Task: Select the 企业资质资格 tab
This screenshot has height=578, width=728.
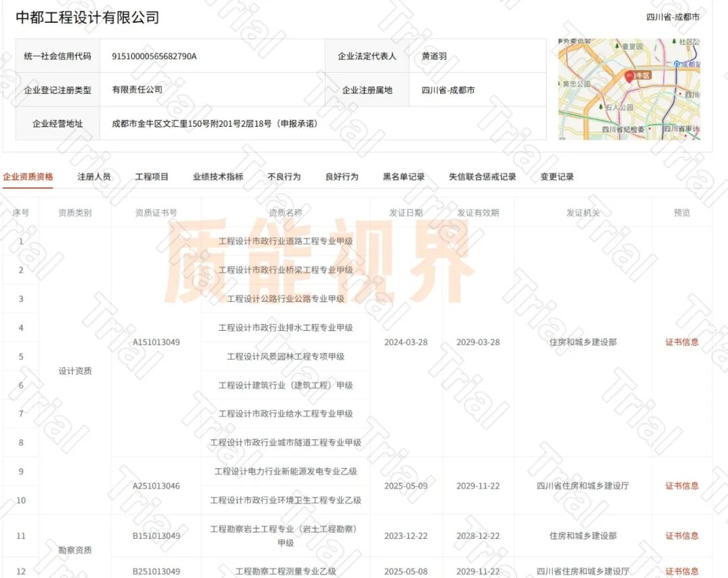Action: (28, 177)
